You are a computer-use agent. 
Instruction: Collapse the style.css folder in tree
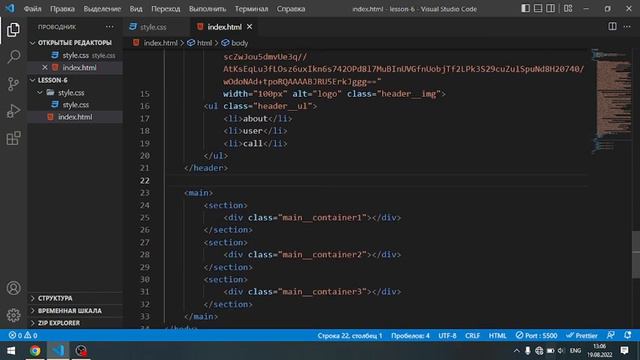[76, 93]
